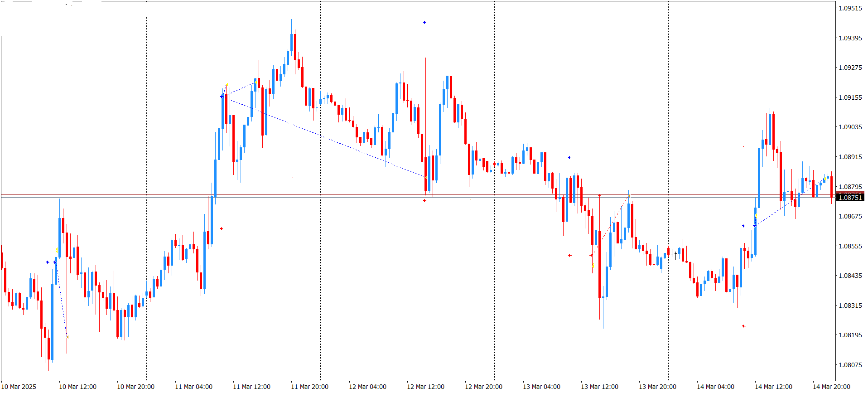Click the 10 Mar 2025 date label

coord(19,387)
